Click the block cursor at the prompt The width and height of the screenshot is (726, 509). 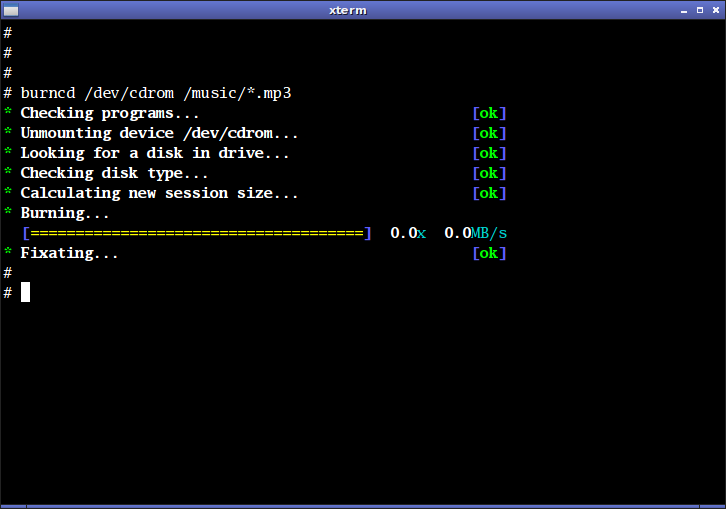(x=26, y=292)
